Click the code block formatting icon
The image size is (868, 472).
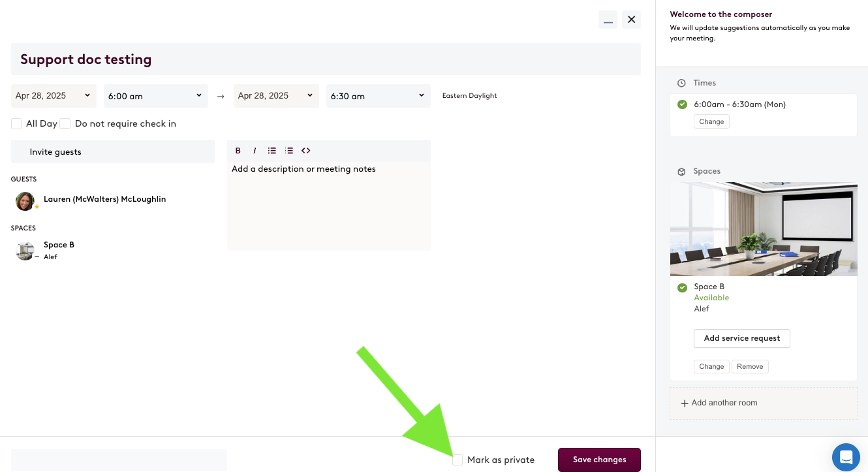click(305, 151)
